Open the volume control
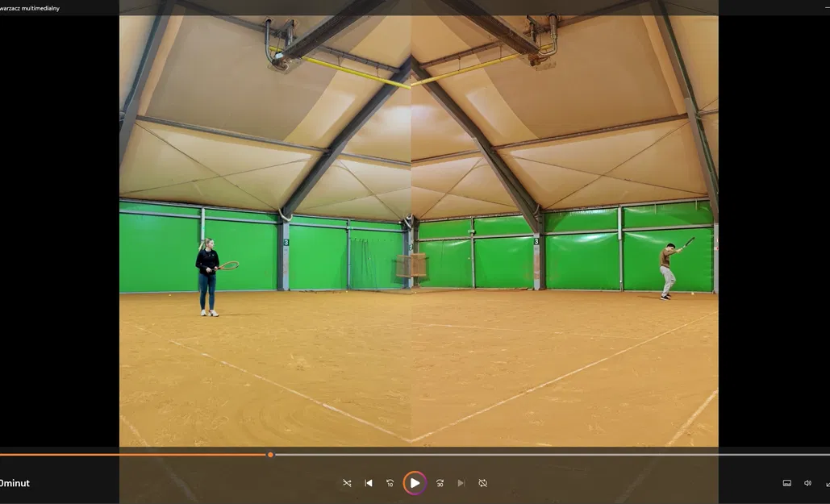 point(807,482)
